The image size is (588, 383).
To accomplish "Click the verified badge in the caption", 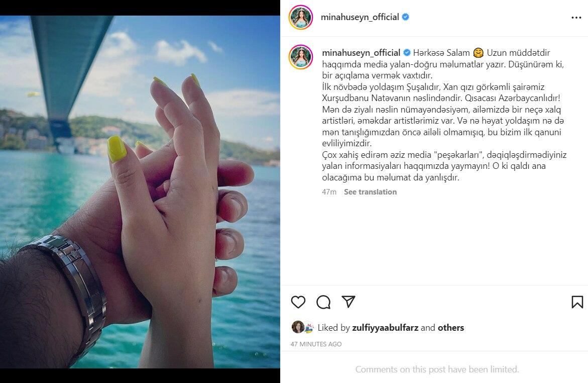I will coord(407,53).
